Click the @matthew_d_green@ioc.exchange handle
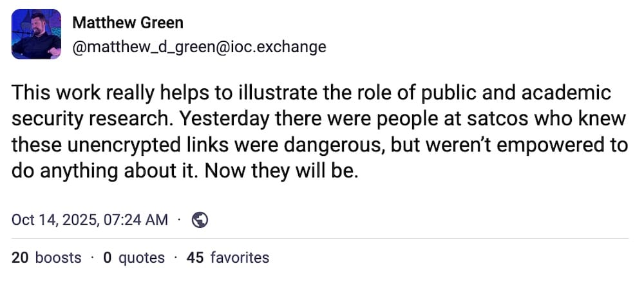The image size is (644, 282). click(x=199, y=46)
